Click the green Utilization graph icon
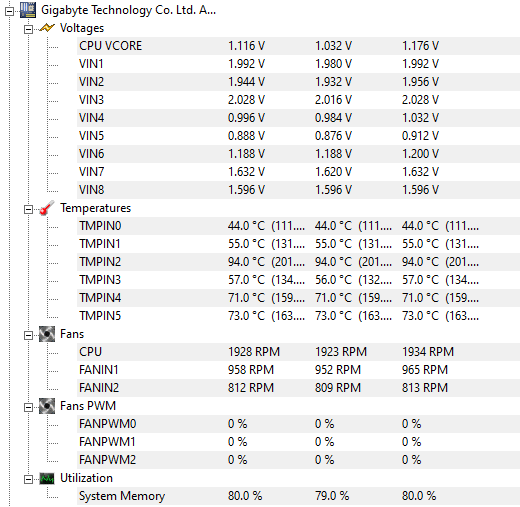The image size is (520, 507). click(47, 479)
